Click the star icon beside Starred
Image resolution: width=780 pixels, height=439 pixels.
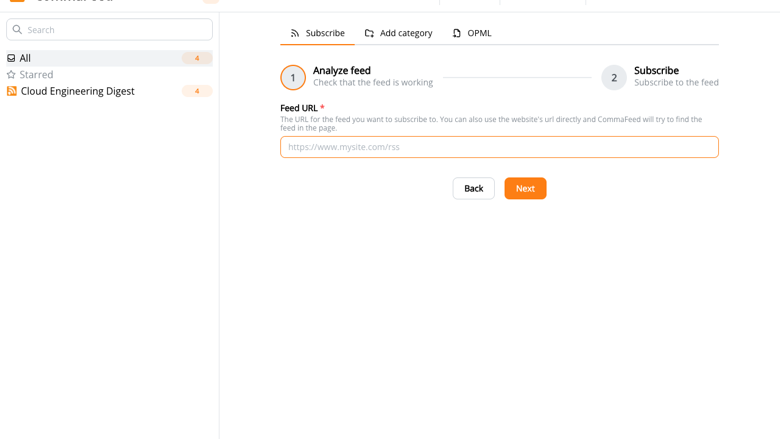[x=11, y=75]
